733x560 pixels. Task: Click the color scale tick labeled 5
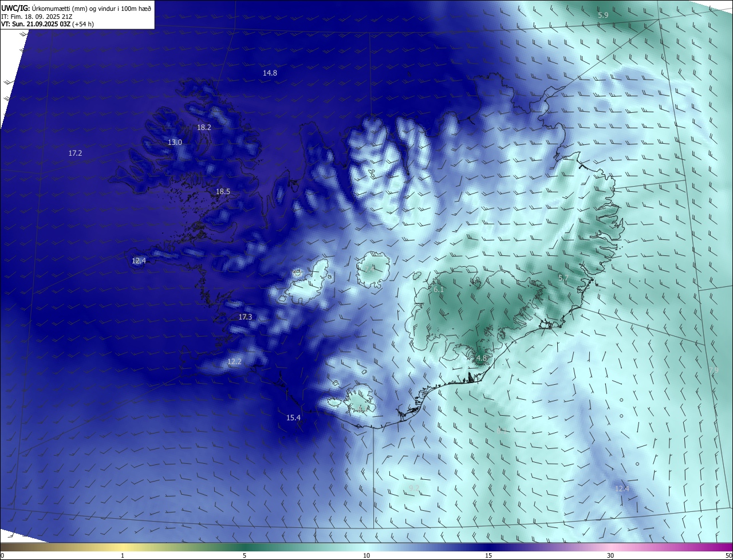(x=245, y=556)
